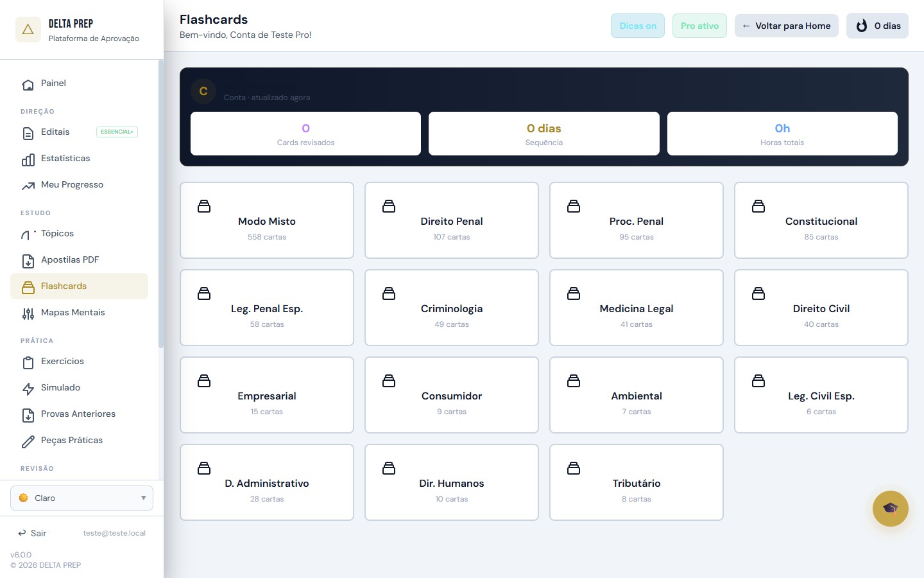The height and width of the screenshot is (578, 924).
Task: Click the flame streak icon showing 0 dias
Action: tap(862, 26)
